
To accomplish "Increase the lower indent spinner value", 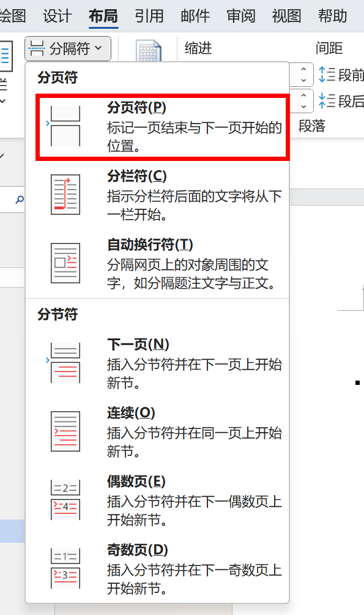I will coord(303,95).
